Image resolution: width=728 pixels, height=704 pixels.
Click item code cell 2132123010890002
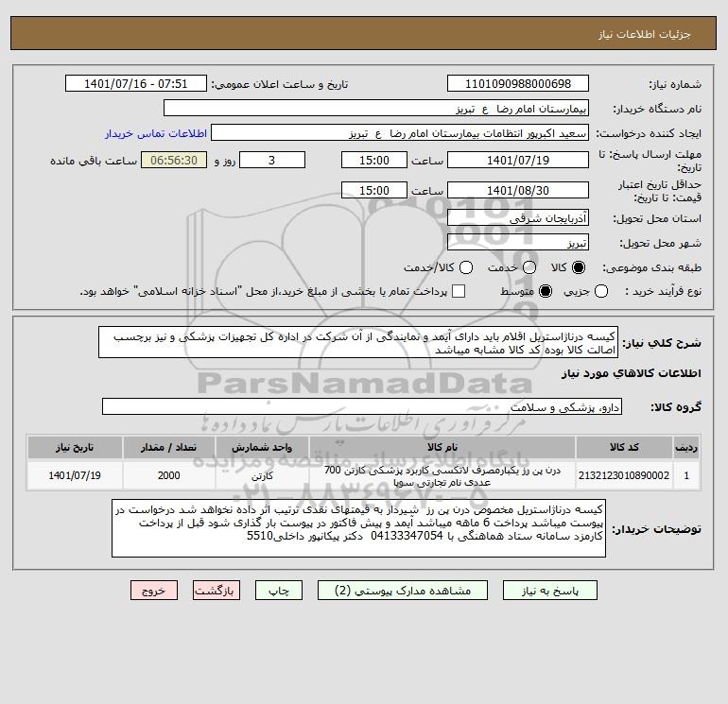click(x=624, y=475)
